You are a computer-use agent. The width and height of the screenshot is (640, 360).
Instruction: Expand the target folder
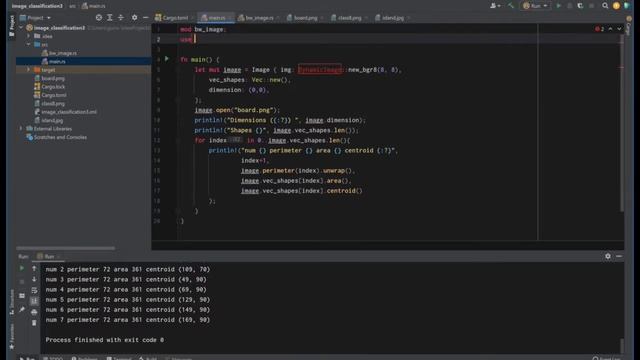tap(29, 70)
